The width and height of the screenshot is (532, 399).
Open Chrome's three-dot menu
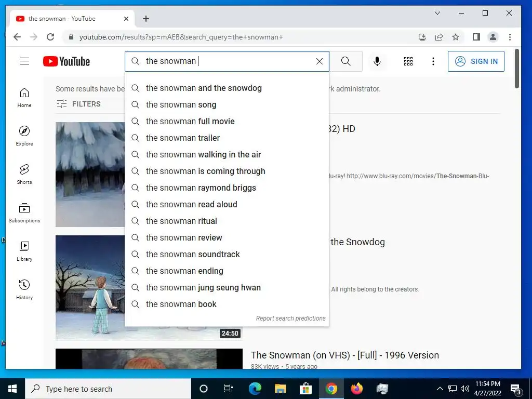click(510, 37)
